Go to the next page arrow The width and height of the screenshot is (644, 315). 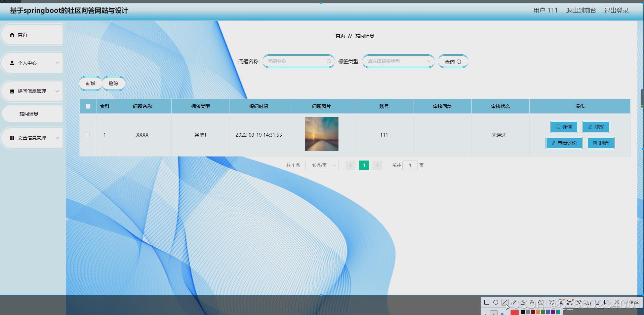click(377, 165)
